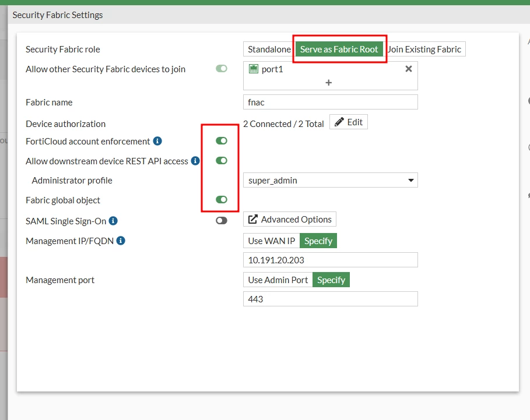Select Specify for Management IP/FQDN
Viewport: 530px width, 420px height.
[x=318, y=241]
